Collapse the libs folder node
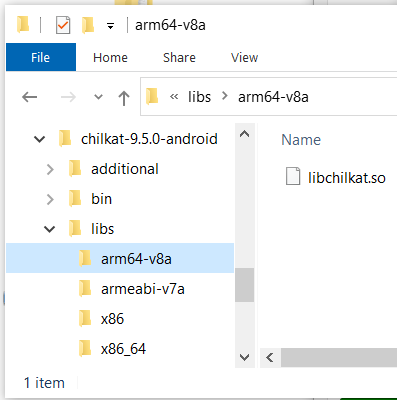The width and height of the screenshot is (397, 400). click(50, 229)
